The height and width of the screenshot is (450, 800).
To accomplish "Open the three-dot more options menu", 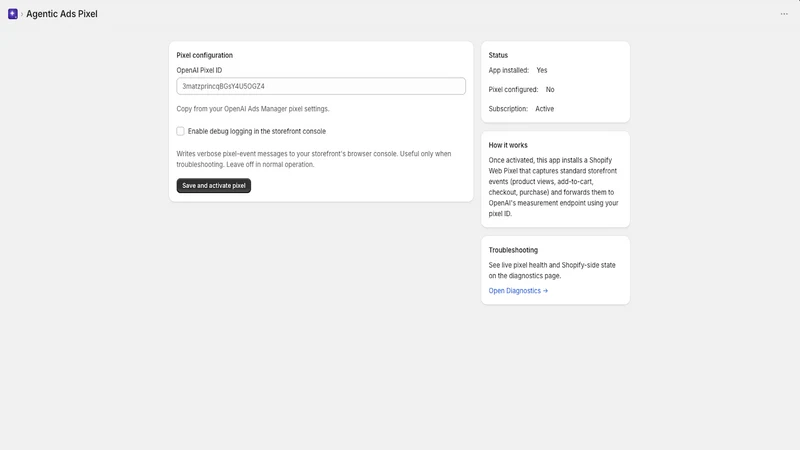I will coord(784,14).
